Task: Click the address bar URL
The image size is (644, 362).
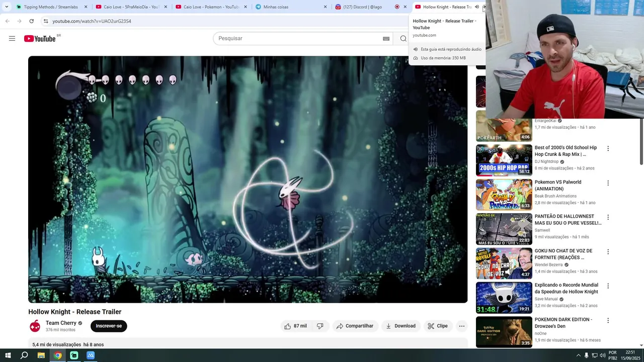Action: (x=92, y=21)
